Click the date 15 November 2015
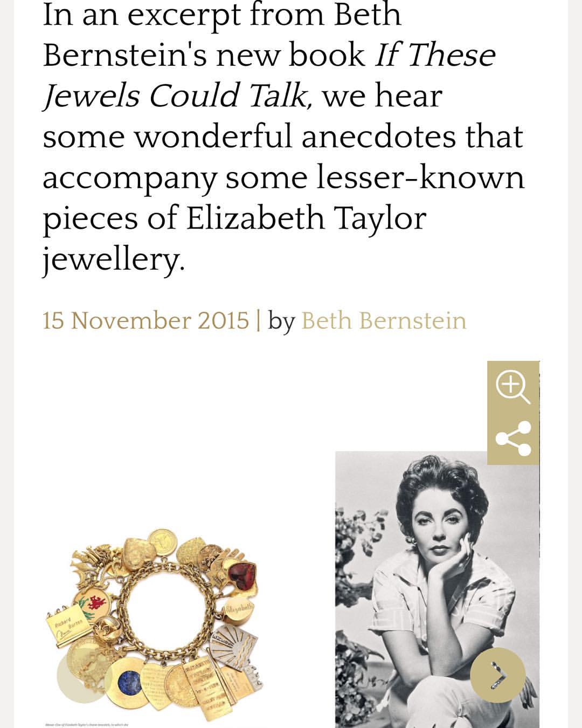This screenshot has height=728, width=582. (x=145, y=320)
